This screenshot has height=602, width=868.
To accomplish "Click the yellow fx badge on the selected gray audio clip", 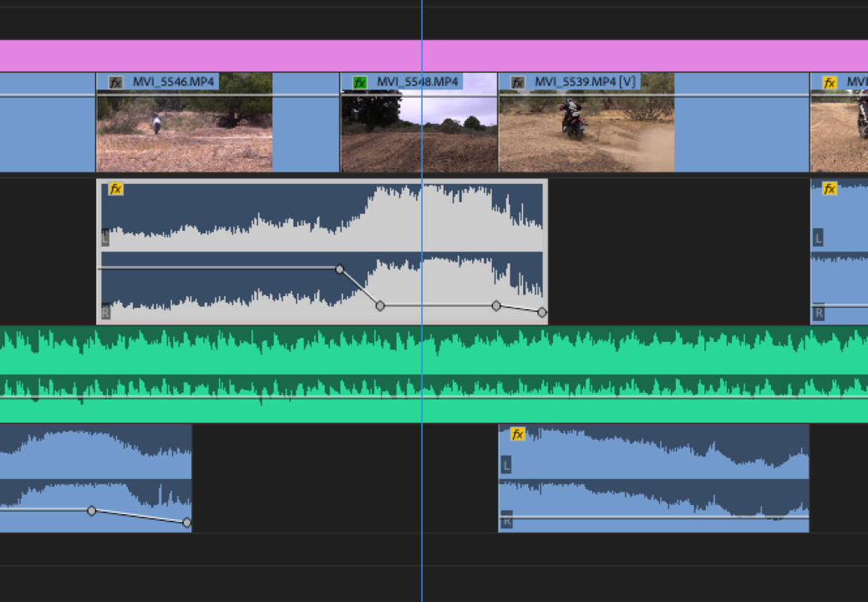I will 115,189.
